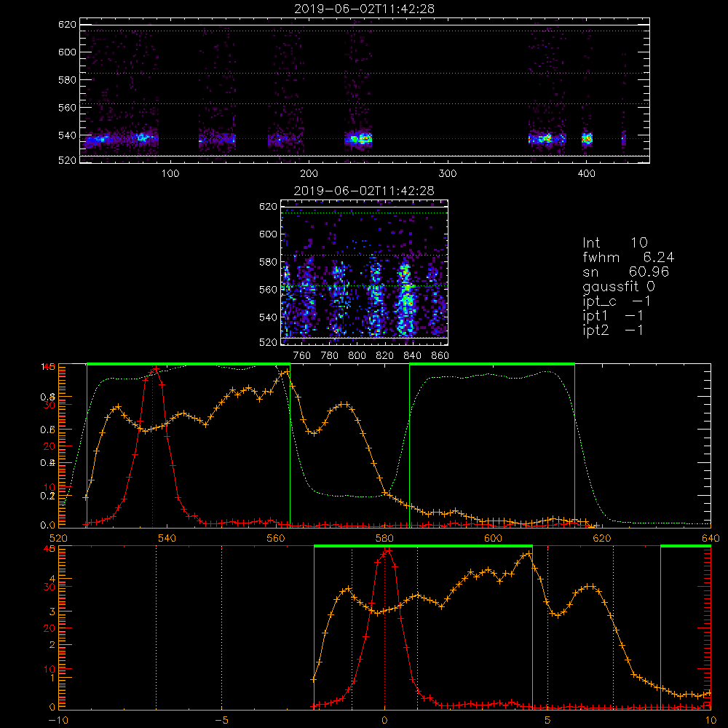Image resolution: width=728 pixels, height=728 pixels.
Task: Click x-axis label 640 of the filter profile plot
Action: (711, 538)
